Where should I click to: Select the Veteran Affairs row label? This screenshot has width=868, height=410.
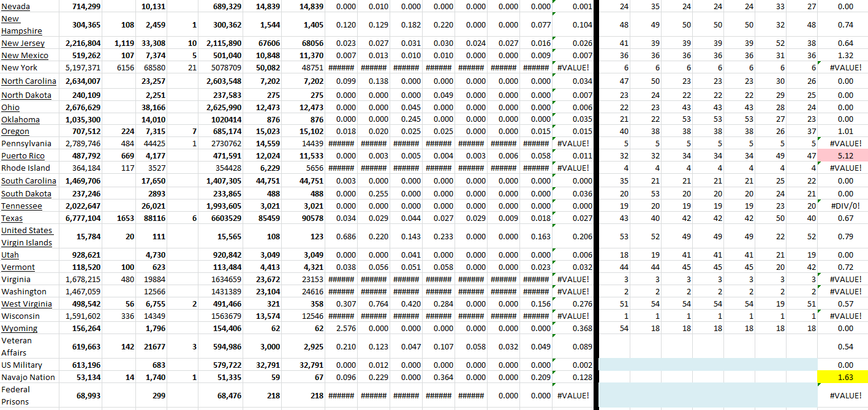point(18,346)
